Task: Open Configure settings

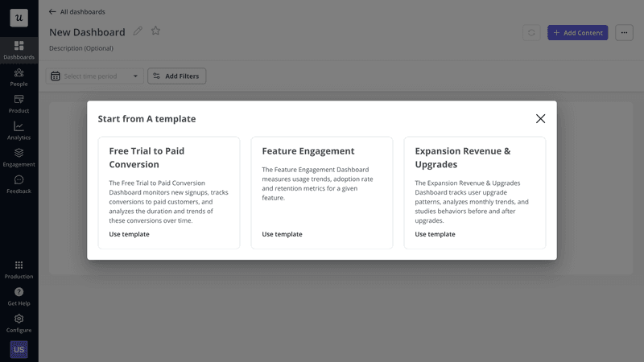Action: 19,323
